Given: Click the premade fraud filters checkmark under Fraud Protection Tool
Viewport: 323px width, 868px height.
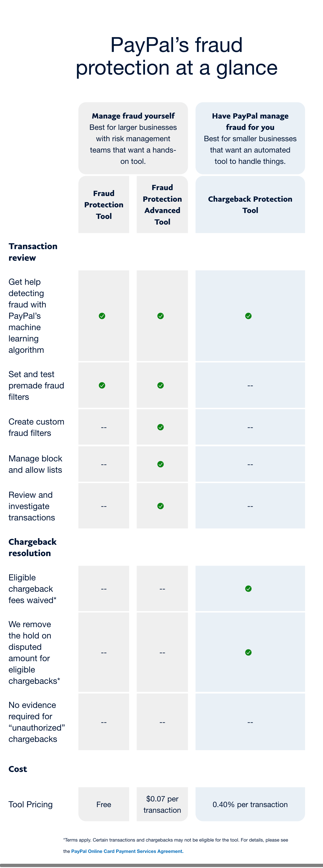Looking at the screenshot, I should [102, 385].
